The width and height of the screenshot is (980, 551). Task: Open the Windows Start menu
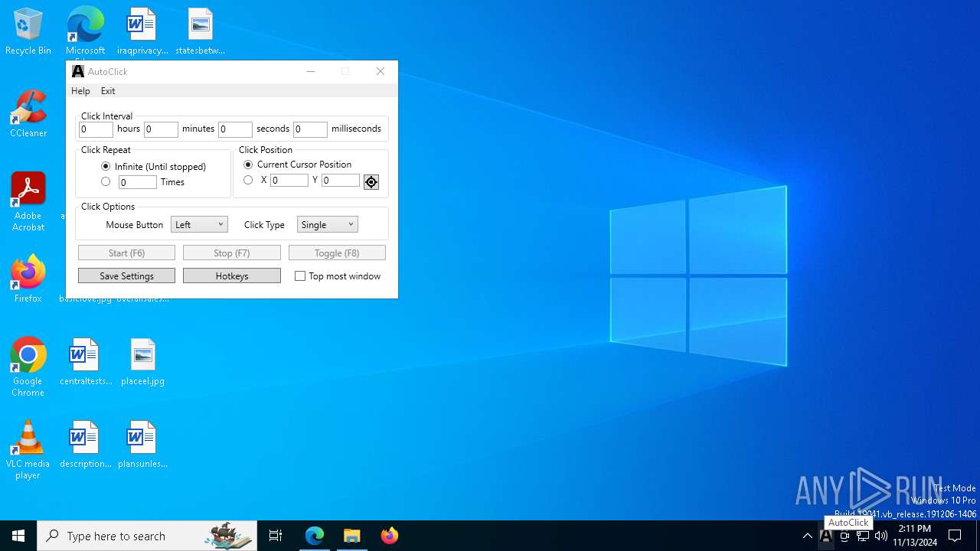pyautogui.click(x=18, y=536)
